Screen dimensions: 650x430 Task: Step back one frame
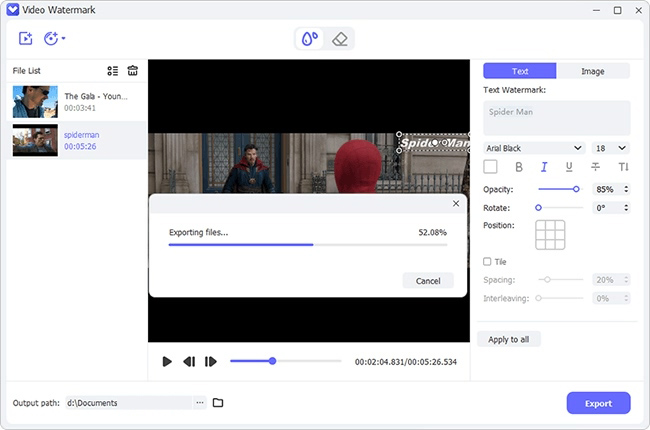tap(189, 362)
